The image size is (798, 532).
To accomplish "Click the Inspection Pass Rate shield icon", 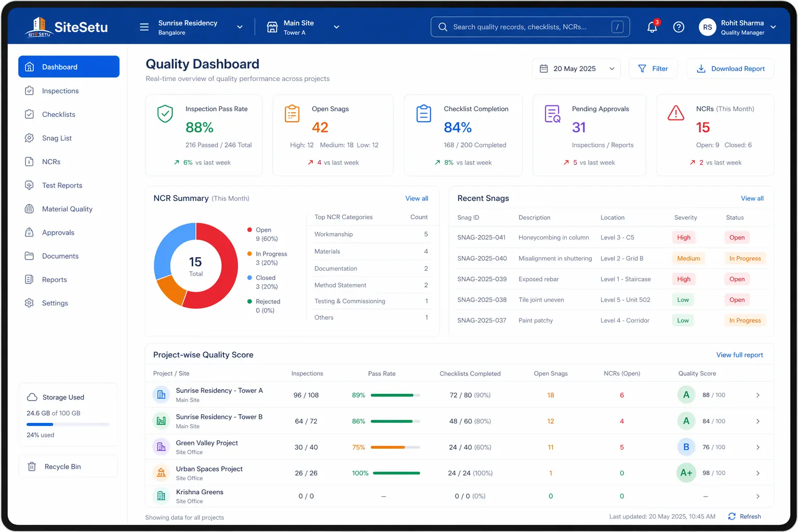I will 165,114.
